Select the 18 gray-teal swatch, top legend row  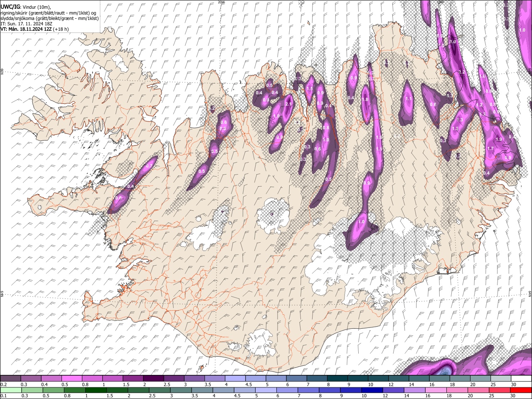[460, 378]
